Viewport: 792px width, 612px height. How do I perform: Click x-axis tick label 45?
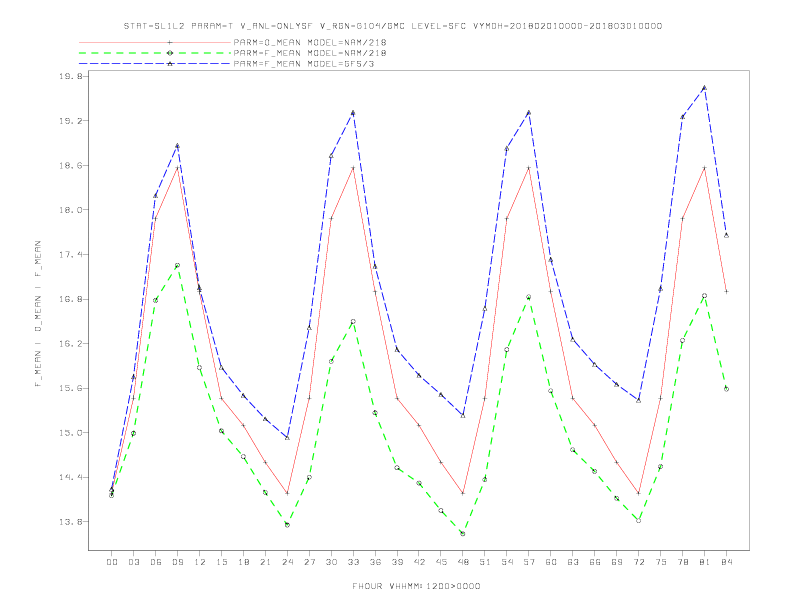point(441,562)
